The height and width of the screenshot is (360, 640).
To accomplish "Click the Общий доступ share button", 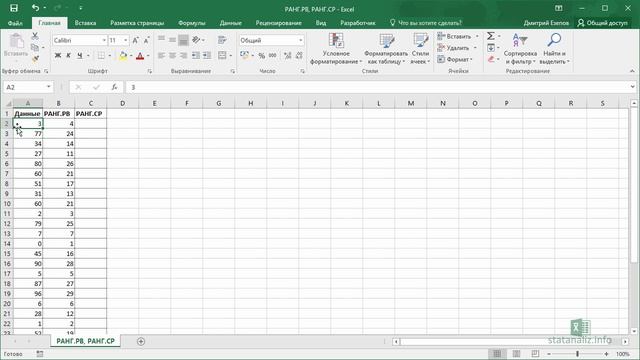I will pyautogui.click(x=603, y=23).
